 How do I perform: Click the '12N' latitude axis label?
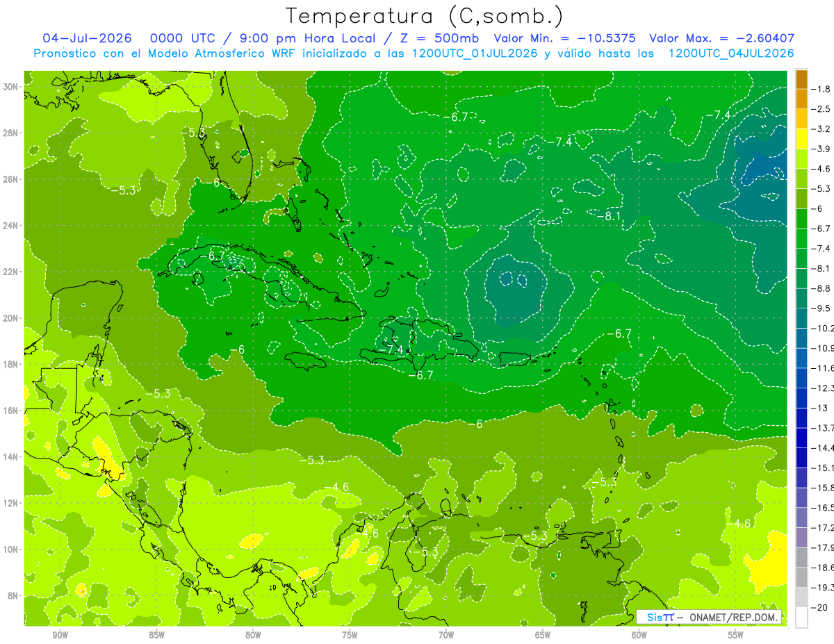pyautogui.click(x=10, y=503)
